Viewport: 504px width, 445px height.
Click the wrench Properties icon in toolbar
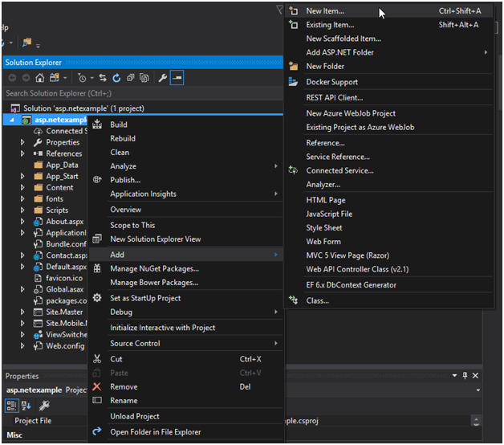(162, 78)
